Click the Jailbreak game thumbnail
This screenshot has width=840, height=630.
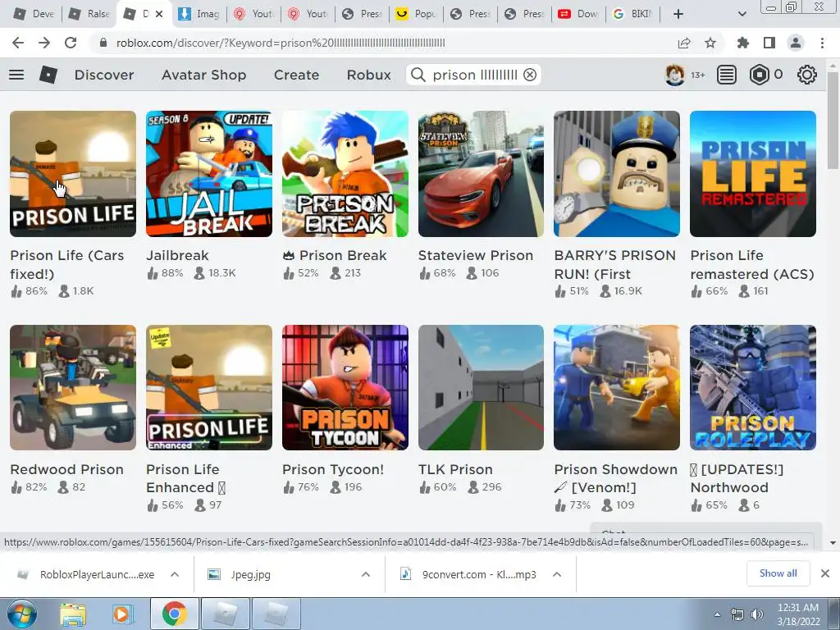point(209,174)
